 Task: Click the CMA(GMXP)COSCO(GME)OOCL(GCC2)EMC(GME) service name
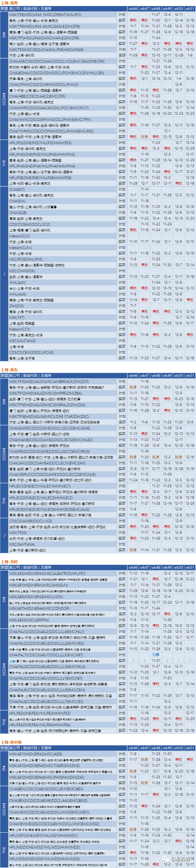pyautogui.click(x=50, y=428)
